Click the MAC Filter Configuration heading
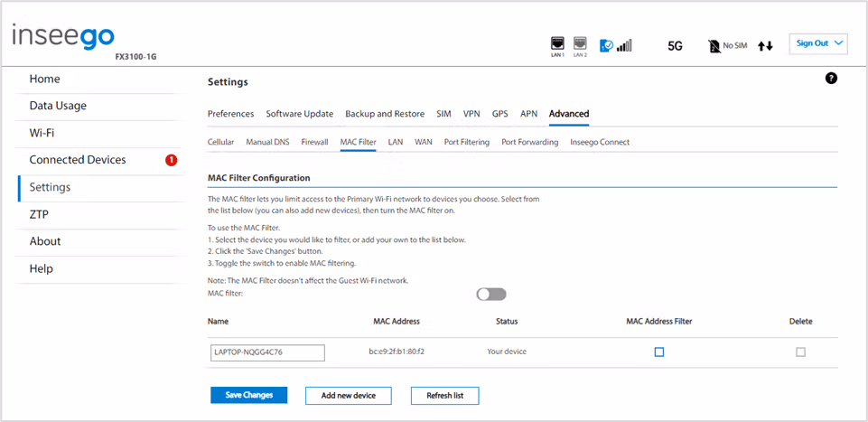This screenshot has width=868, height=422. (258, 178)
